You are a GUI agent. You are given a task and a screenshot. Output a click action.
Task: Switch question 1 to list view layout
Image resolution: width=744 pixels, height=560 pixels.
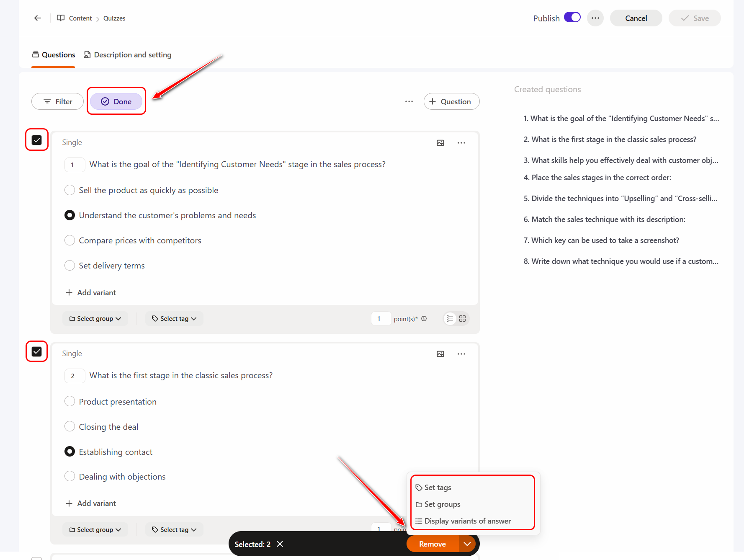point(450,319)
